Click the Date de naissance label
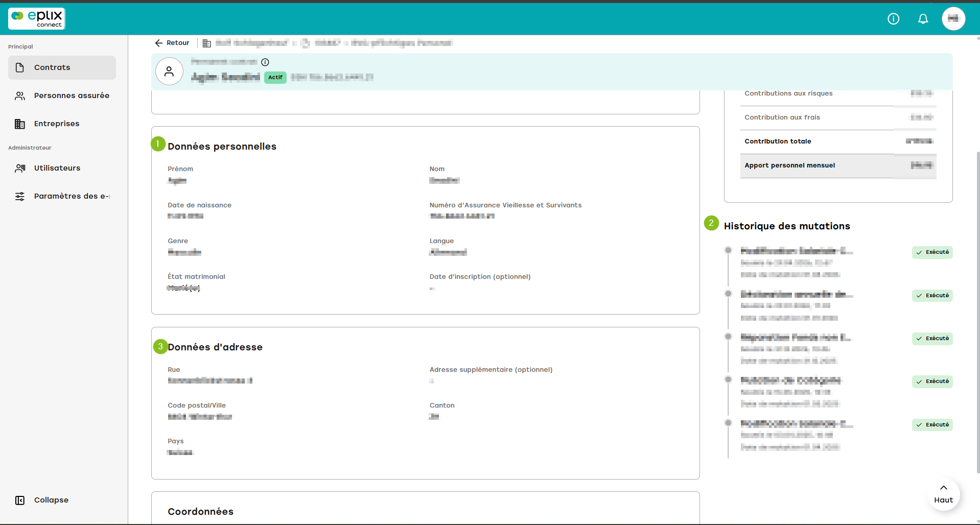 [199, 205]
